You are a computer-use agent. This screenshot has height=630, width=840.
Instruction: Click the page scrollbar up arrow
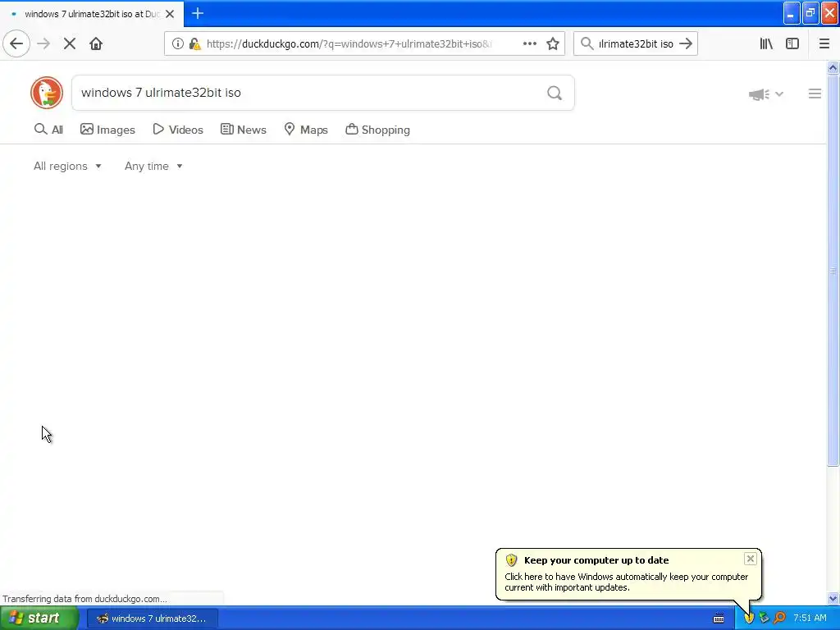click(x=833, y=68)
